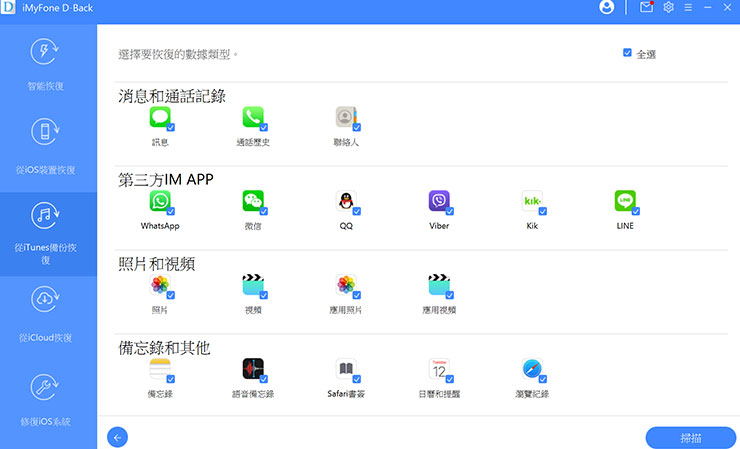This screenshot has width=740, height=449.
Task: Open the mail feedback icon
Action: click(647, 7)
